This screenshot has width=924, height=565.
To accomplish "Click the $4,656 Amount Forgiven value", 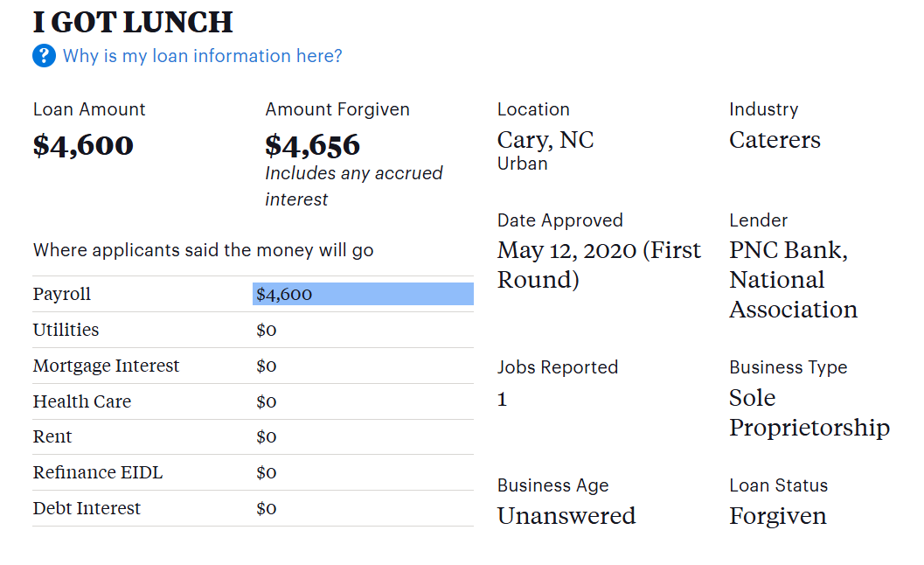I will [x=312, y=145].
